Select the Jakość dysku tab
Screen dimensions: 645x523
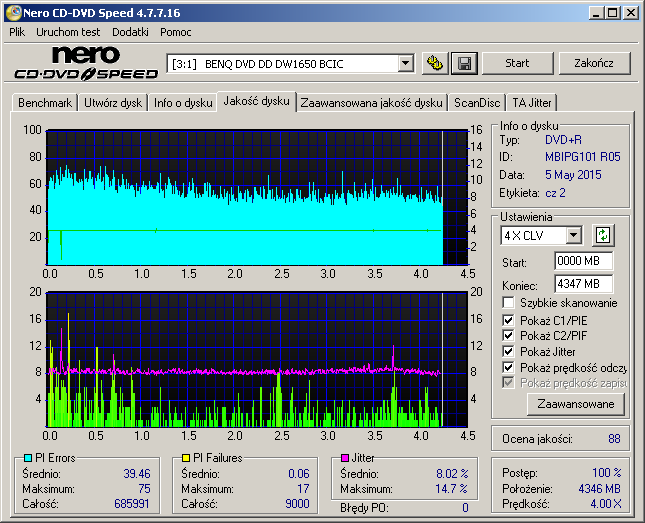pyautogui.click(x=256, y=101)
